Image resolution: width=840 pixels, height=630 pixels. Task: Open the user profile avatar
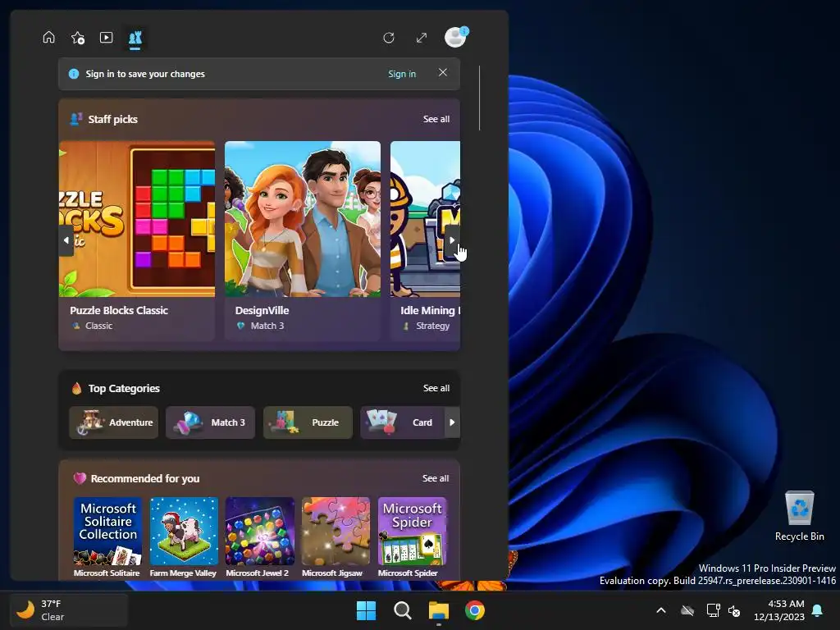tap(456, 37)
